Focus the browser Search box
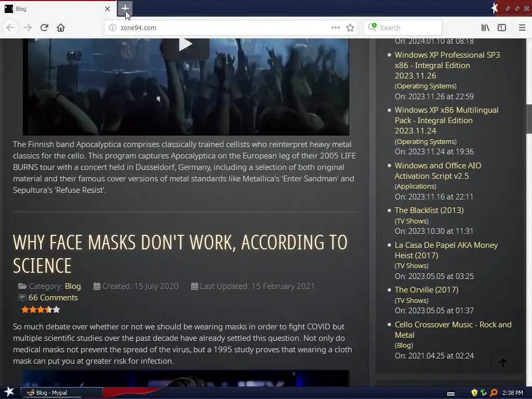This screenshot has height=399, width=532. tap(403, 28)
